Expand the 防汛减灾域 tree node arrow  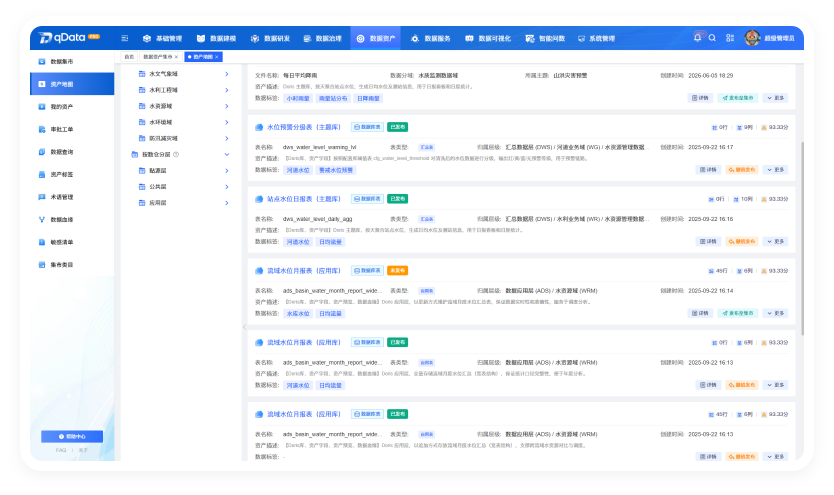[227, 138]
